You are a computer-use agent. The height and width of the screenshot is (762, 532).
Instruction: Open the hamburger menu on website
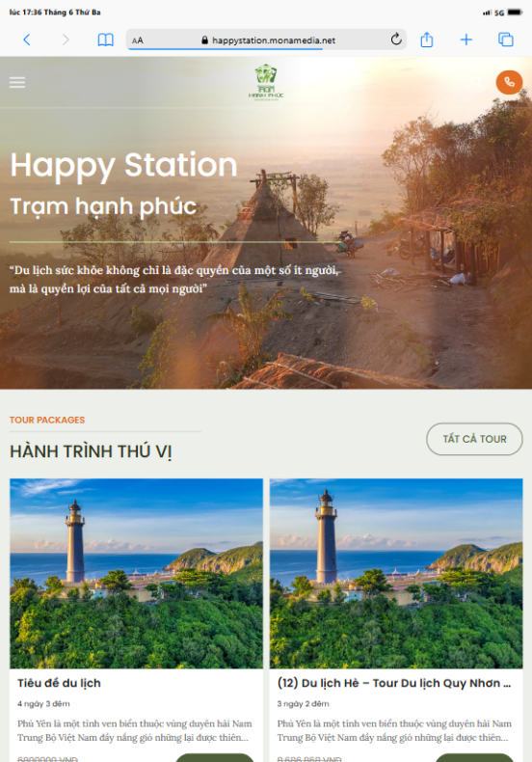coord(17,82)
